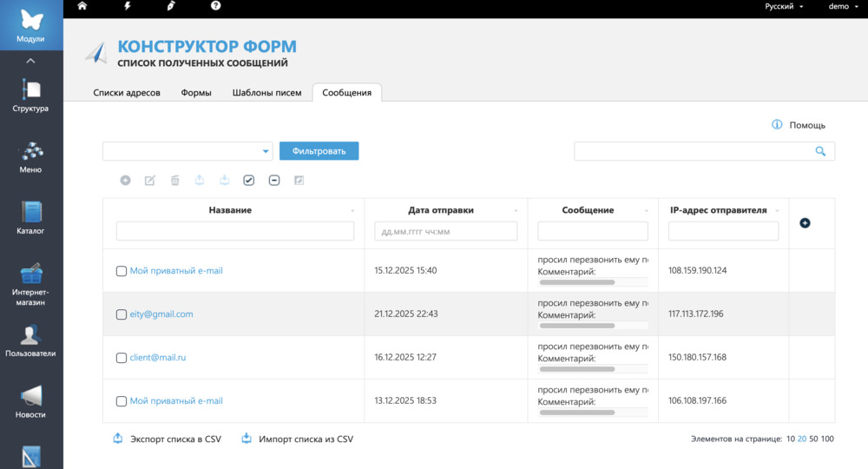868x469 pixels.
Task: Open the Русский language dropdown
Action: coord(784,6)
